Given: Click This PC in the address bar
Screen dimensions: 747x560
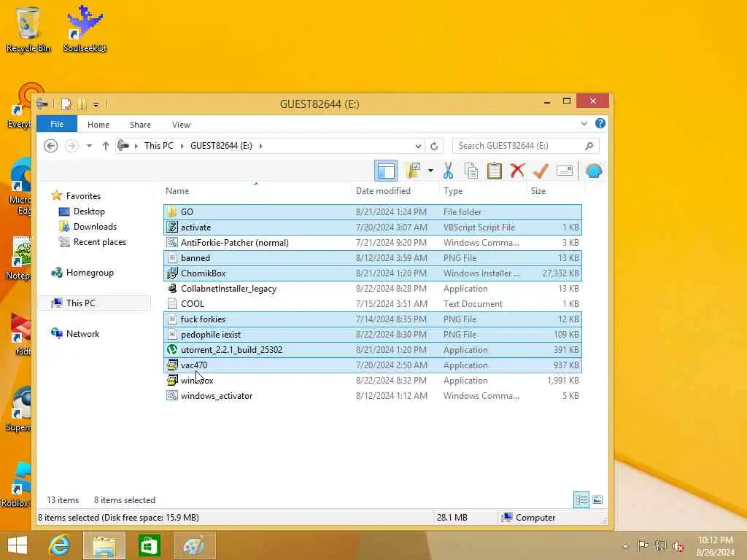Looking at the screenshot, I should 158,146.
